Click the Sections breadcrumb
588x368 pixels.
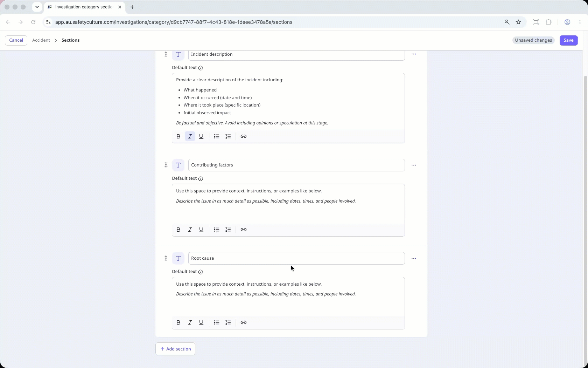[70, 40]
